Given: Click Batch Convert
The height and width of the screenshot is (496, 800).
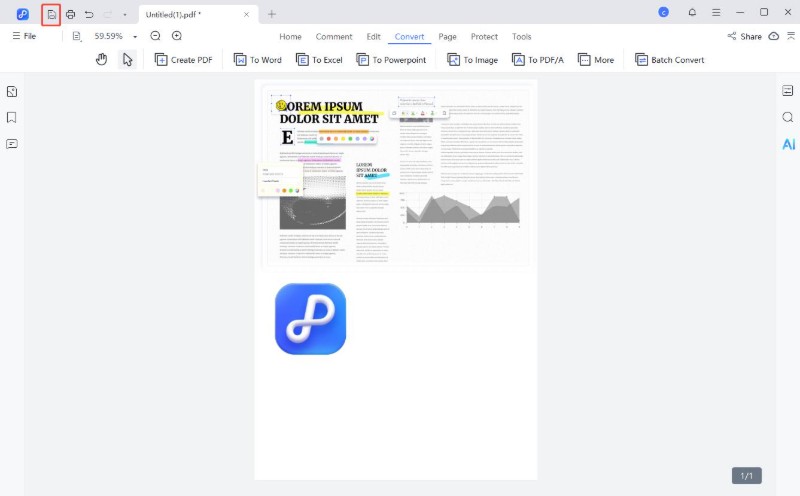Looking at the screenshot, I should pos(669,60).
